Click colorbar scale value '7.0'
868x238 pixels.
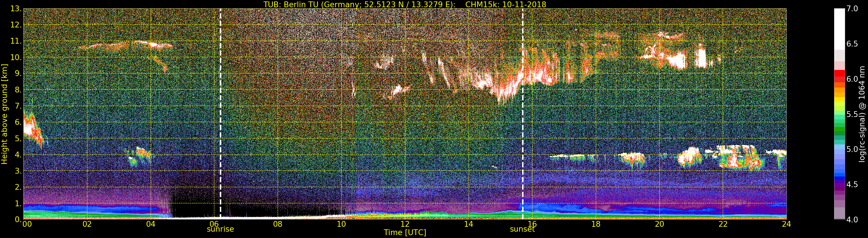[x=852, y=9]
